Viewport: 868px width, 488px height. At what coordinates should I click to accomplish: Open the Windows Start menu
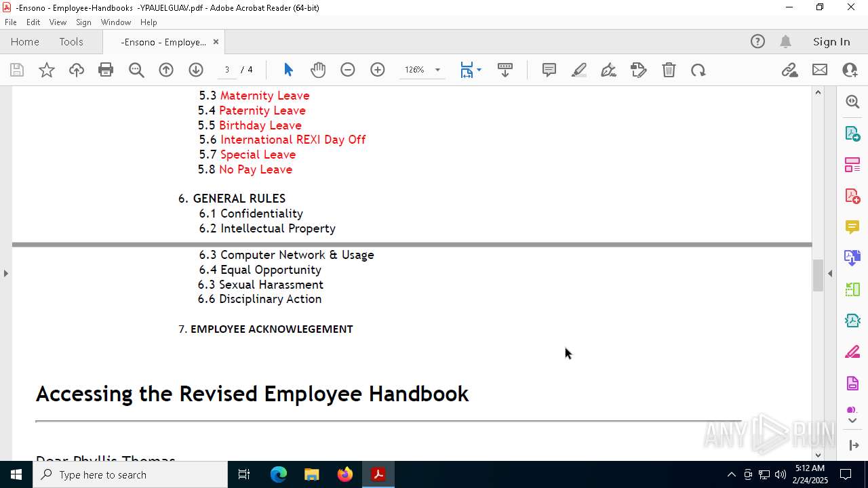tap(16, 474)
